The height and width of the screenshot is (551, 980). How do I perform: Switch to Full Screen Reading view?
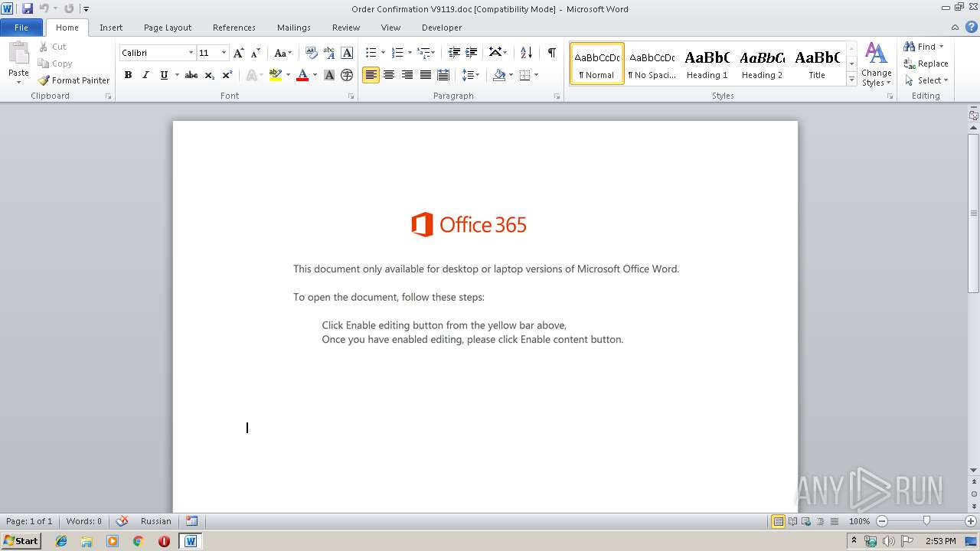[x=792, y=521]
